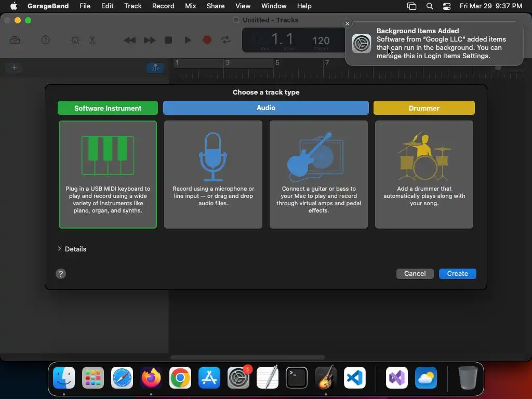Click the GarageBand guitar Dock icon
Viewport: 532px width, 399px height.
pos(326,377)
